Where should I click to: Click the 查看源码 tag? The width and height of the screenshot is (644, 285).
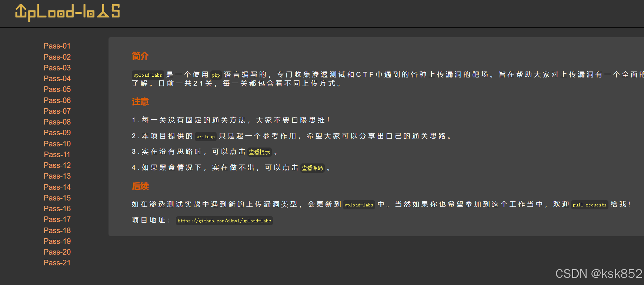click(x=312, y=168)
